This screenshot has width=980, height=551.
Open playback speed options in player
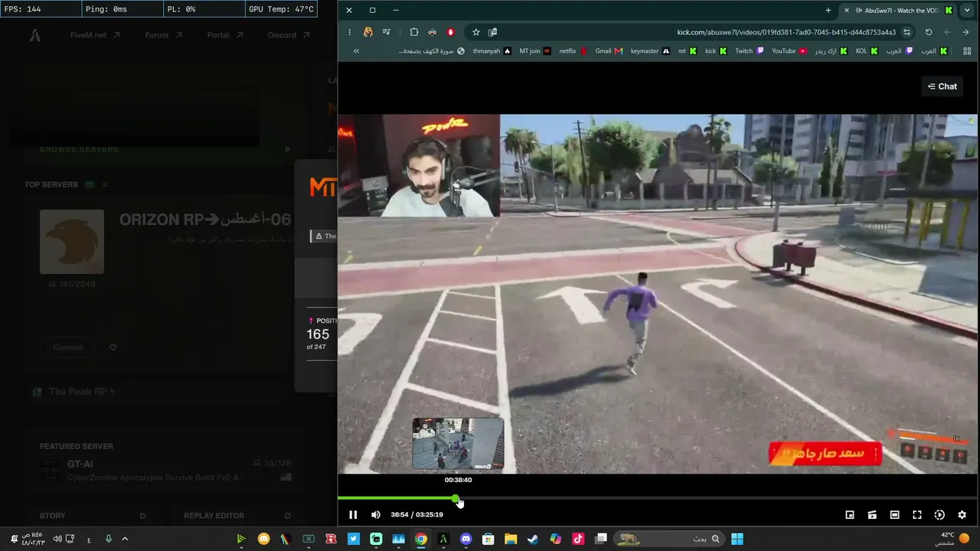(939, 515)
